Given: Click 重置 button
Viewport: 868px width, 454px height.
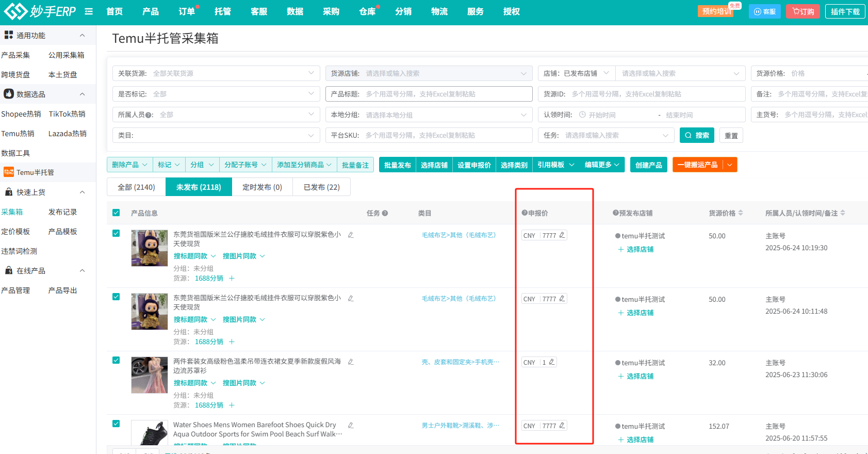Looking at the screenshot, I should point(731,135).
